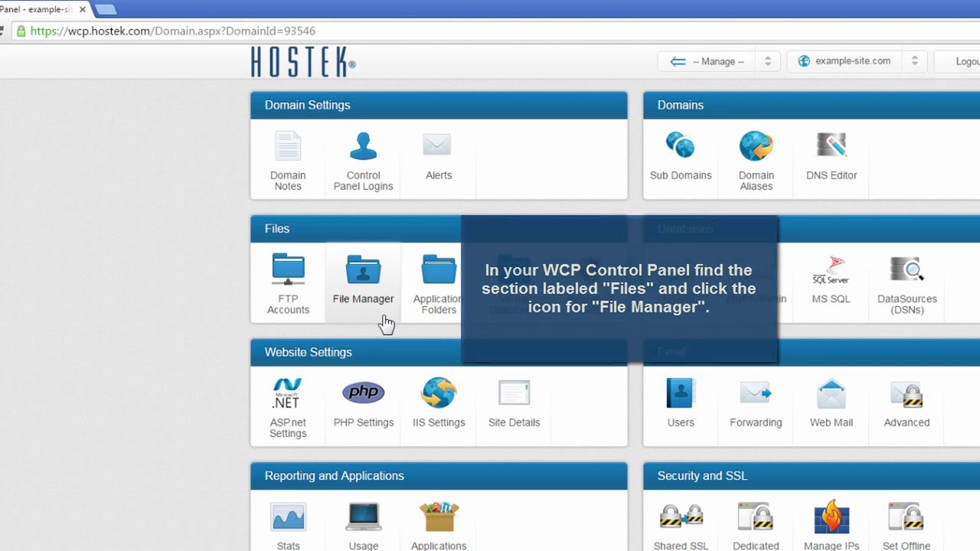This screenshot has height=551, width=980.
Task: Open PHP Settings
Action: click(363, 403)
